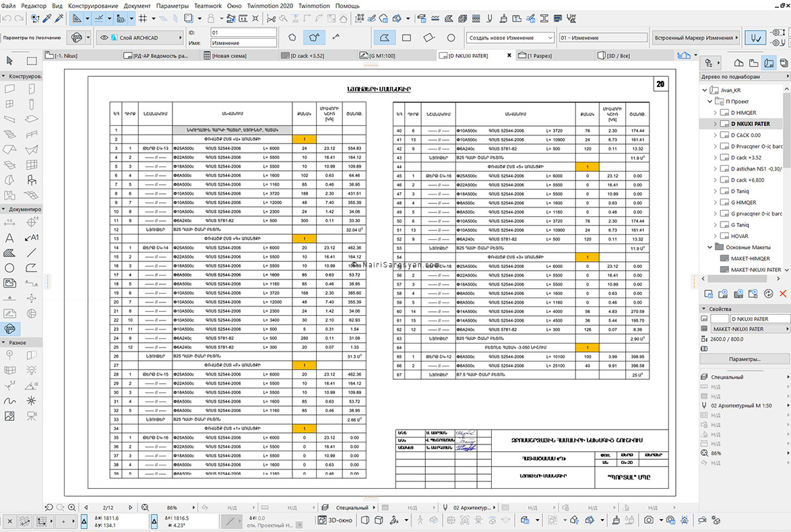
Task: Open the Конструирование menu
Action: click(x=93, y=5)
